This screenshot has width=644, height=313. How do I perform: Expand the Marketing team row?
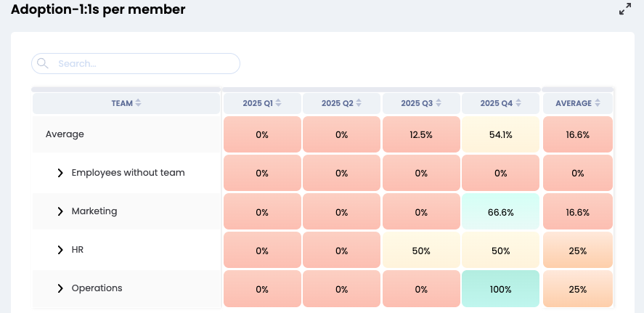[60, 211]
